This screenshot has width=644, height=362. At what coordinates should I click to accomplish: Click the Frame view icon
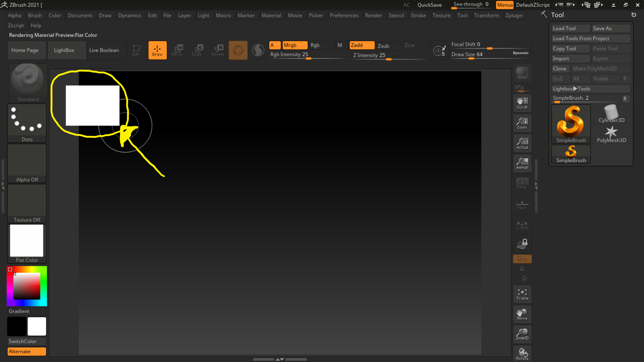522,294
